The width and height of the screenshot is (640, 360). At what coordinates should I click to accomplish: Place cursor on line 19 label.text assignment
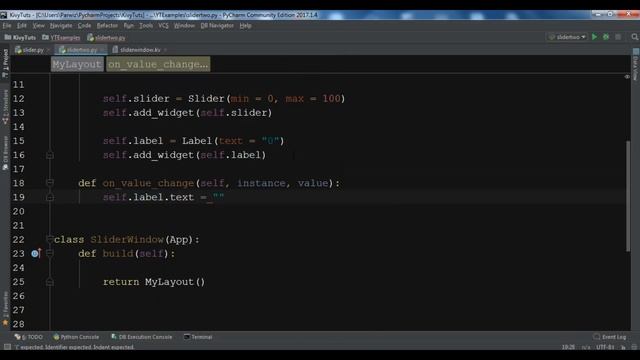click(x=163, y=197)
